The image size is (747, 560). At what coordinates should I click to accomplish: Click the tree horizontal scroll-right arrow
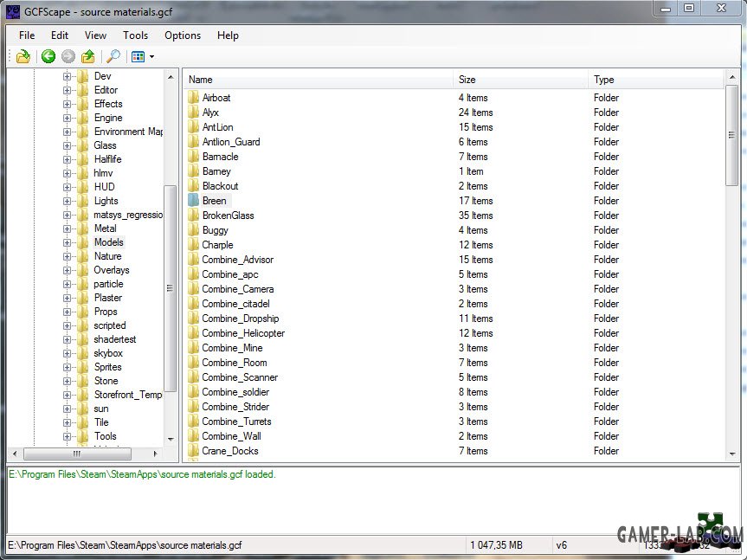tap(155, 454)
